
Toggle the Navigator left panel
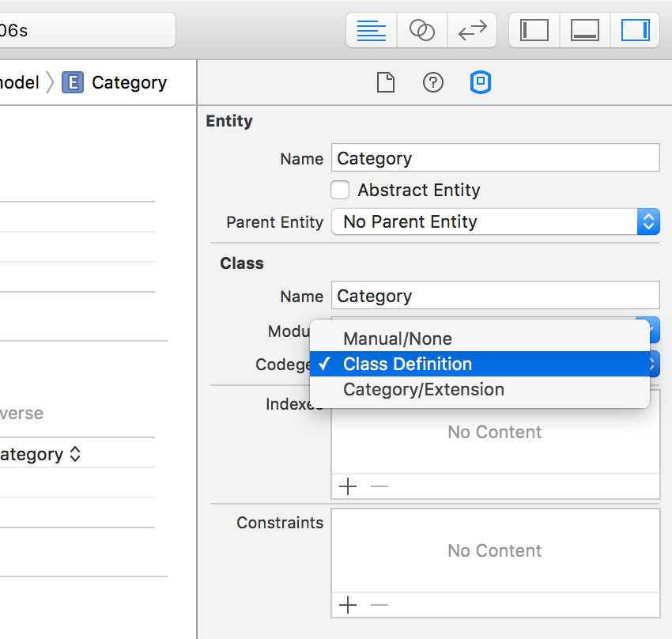pos(534,30)
